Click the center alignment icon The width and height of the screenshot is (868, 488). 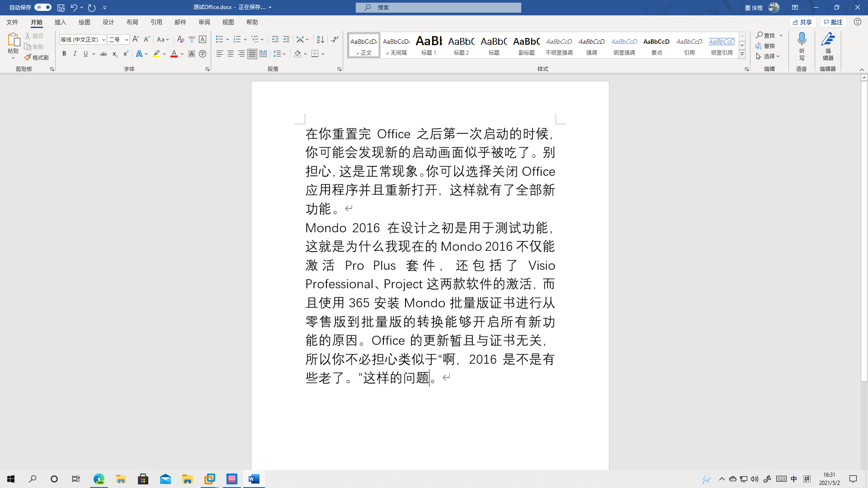tap(231, 54)
